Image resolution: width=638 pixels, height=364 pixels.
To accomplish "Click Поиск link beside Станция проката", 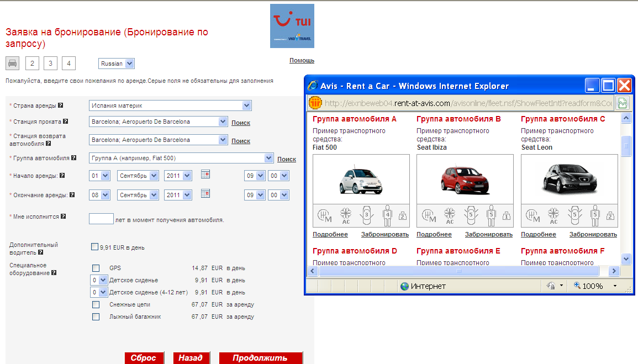I will pos(241,123).
